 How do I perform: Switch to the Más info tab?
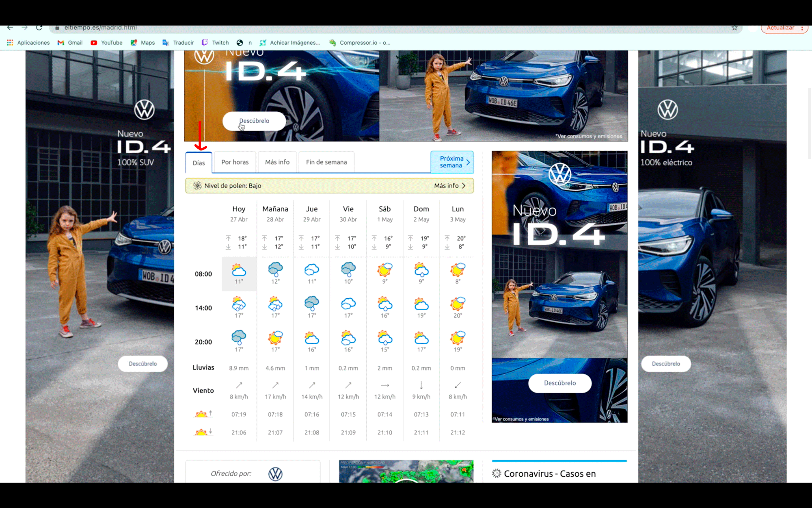[277, 162]
